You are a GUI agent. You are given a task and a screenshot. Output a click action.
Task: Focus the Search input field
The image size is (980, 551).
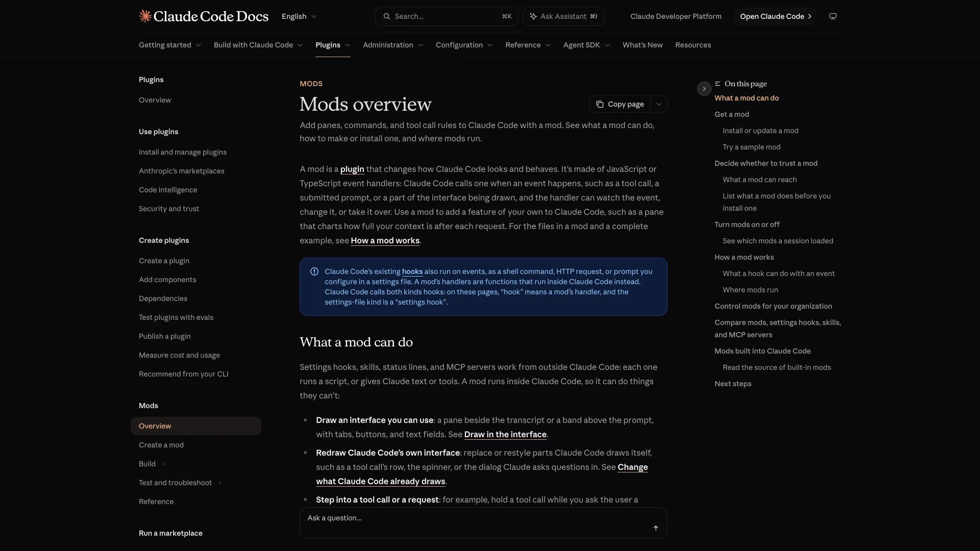(447, 16)
